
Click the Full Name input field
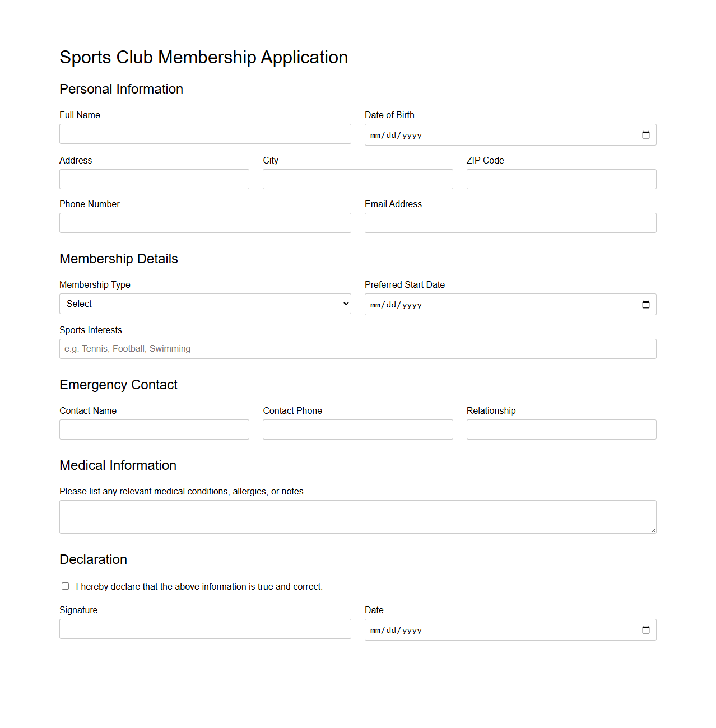pos(205,134)
